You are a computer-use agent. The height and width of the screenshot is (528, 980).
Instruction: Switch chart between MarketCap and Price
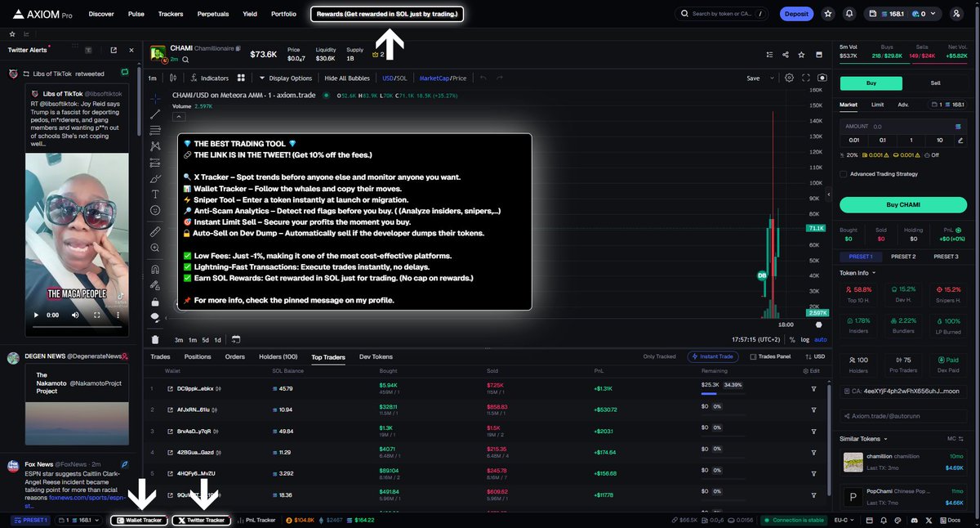click(x=443, y=78)
